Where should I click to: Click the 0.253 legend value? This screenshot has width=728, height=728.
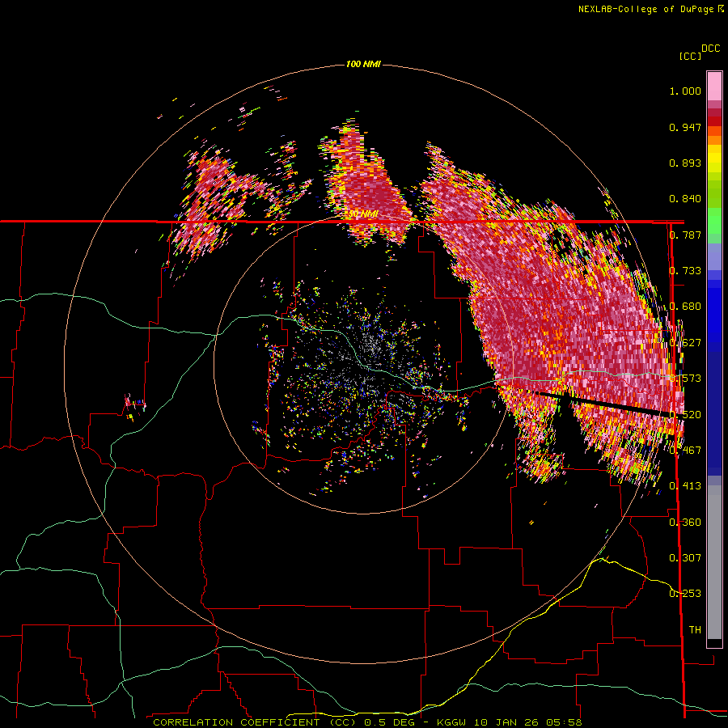point(685,594)
